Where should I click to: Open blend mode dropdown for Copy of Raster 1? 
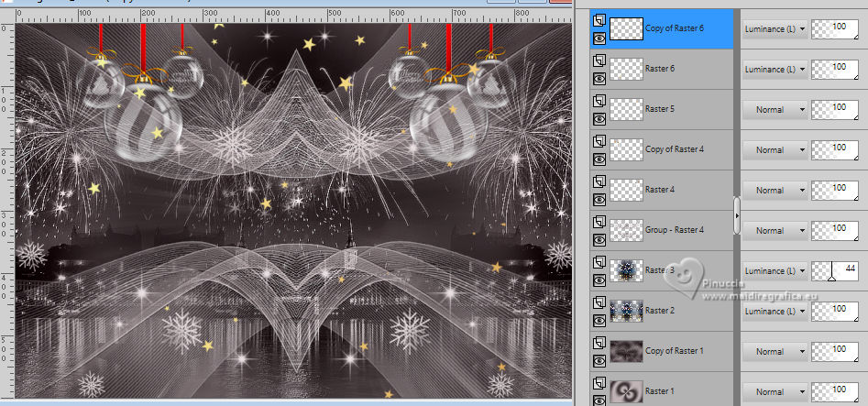coord(775,352)
